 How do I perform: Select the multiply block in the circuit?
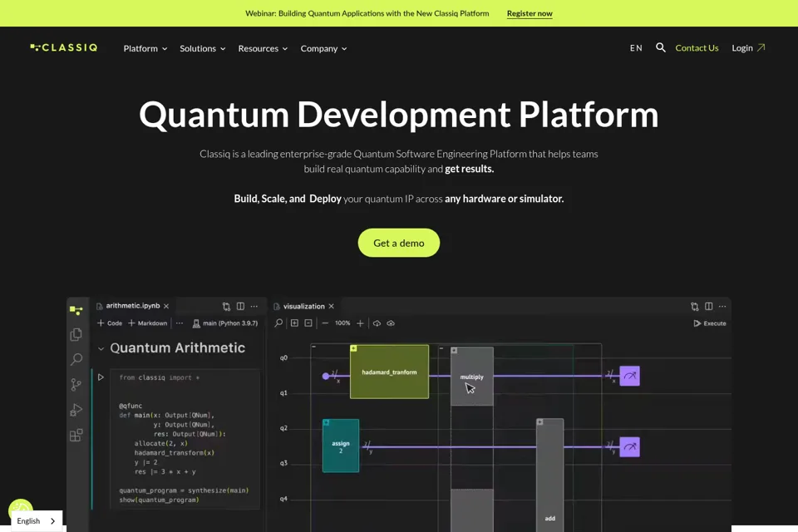click(x=472, y=377)
